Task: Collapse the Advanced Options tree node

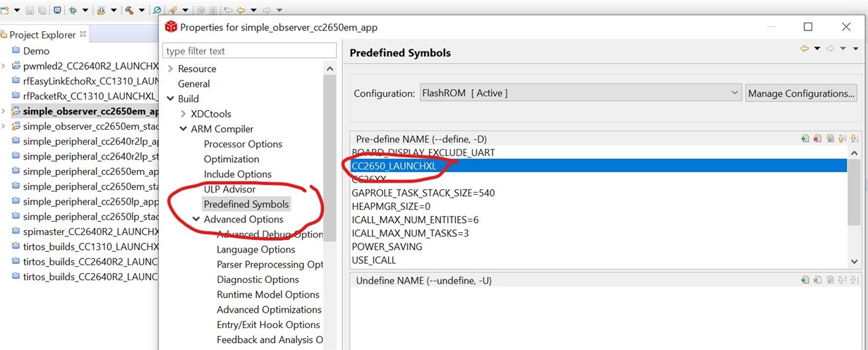Action: point(196,219)
